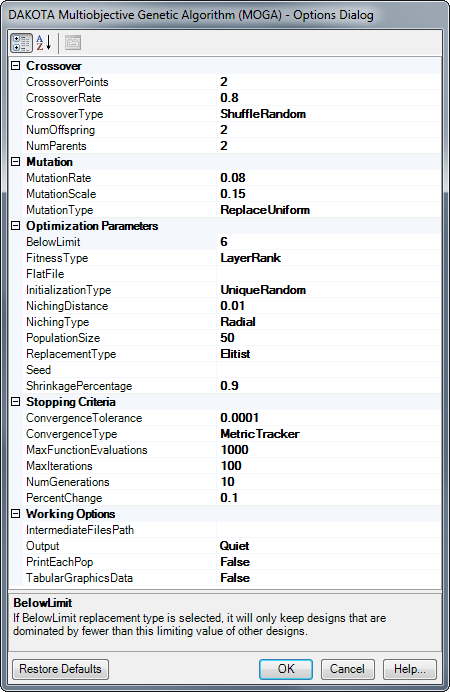Image resolution: width=450 pixels, height=692 pixels.
Task: Click the empty Seed value field
Action: pyautogui.click(x=329, y=370)
